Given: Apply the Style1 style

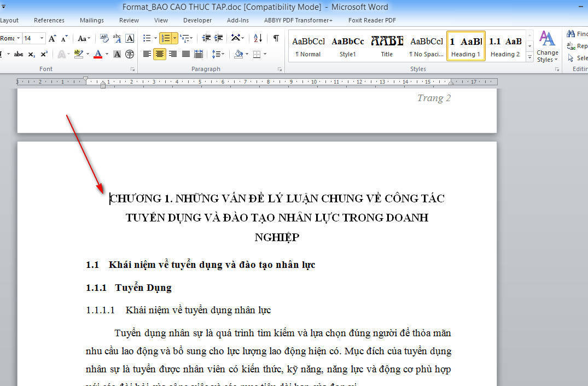Looking at the screenshot, I should [348, 46].
